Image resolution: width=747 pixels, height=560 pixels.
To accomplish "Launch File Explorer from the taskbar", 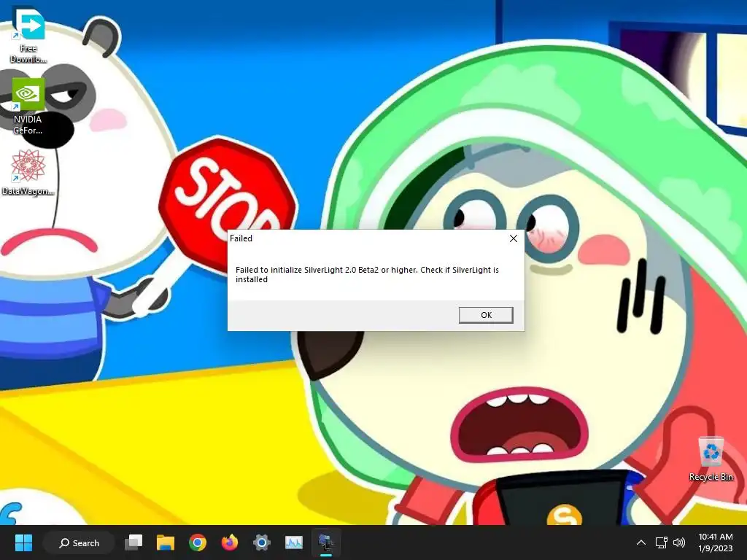I will pyautogui.click(x=166, y=542).
